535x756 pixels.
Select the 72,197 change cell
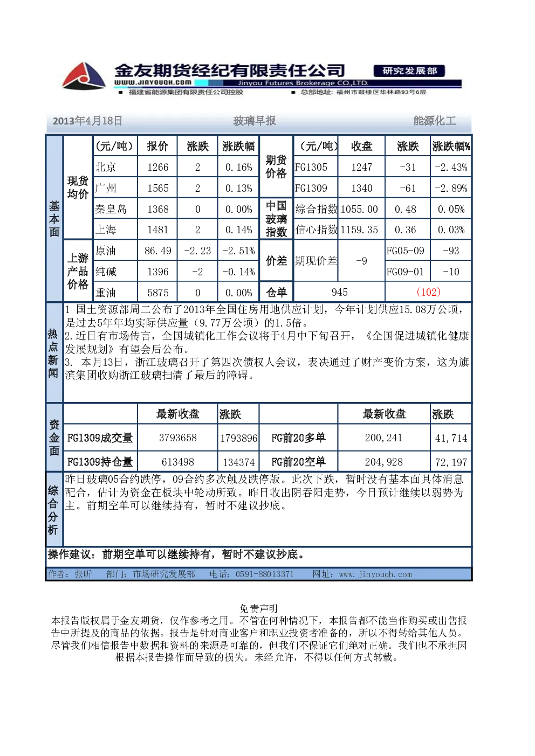[x=451, y=462]
